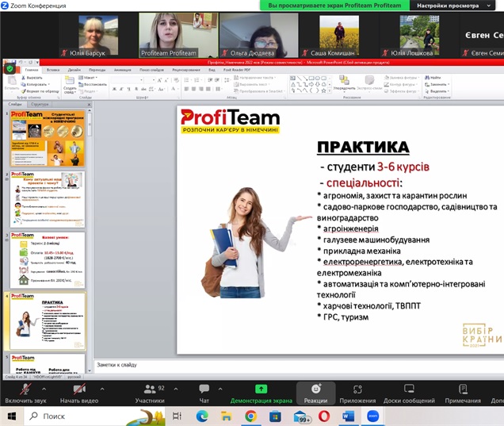Click Формат по образцу format painter

40,91
